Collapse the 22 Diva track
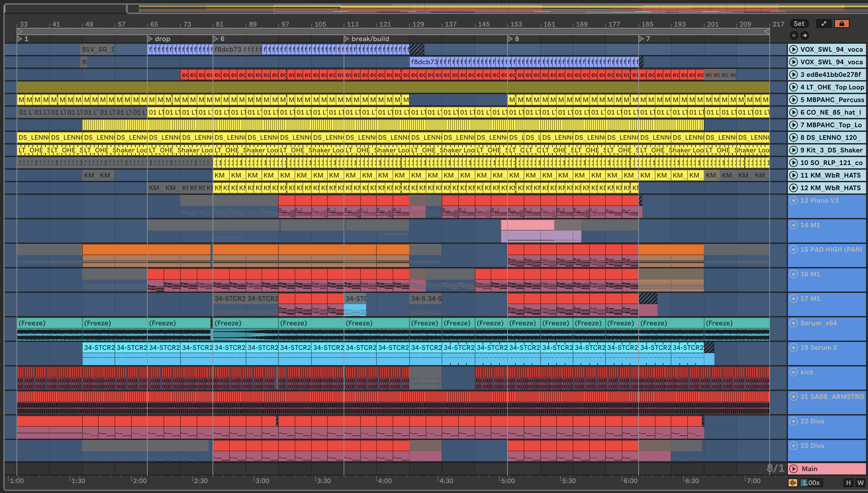Viewport: 868px width, 493px height. coord(793,421)
